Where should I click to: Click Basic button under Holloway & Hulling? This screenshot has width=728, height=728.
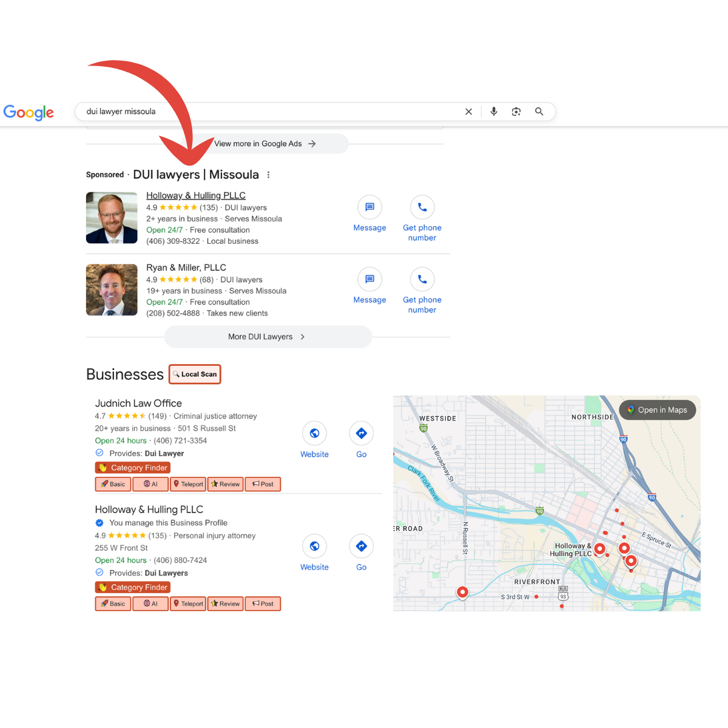coord(113,604)
